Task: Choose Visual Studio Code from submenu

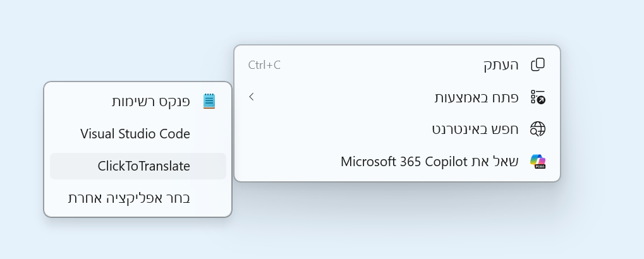Action: [x=135, y=134]
